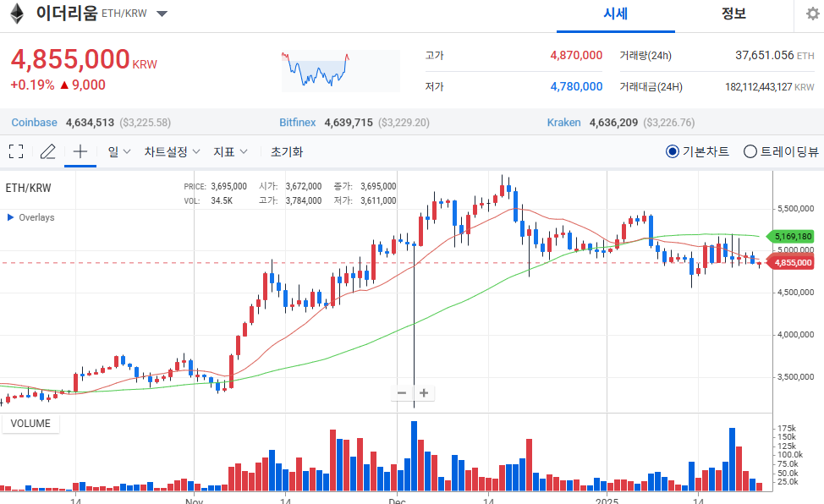This screenshot has width=824, height=504.
Task: Click the 3,500,000 price axis tick
Action: [x=795, y=377]
